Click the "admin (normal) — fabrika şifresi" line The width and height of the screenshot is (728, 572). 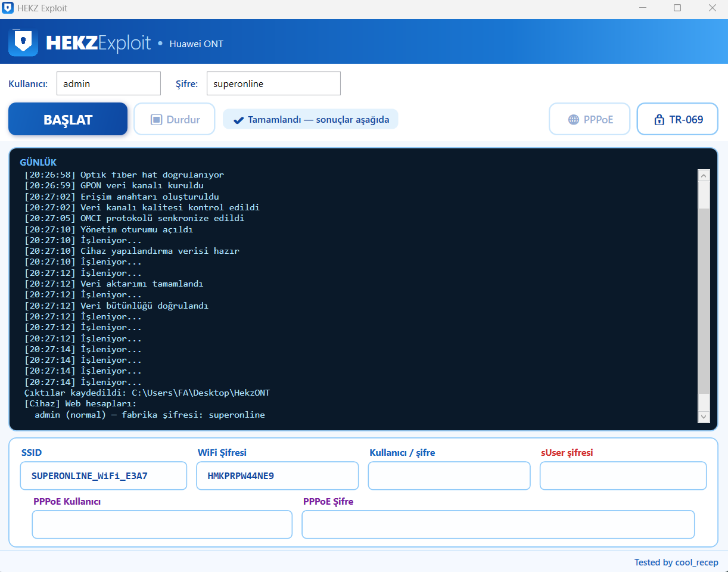tap(150, 415)
